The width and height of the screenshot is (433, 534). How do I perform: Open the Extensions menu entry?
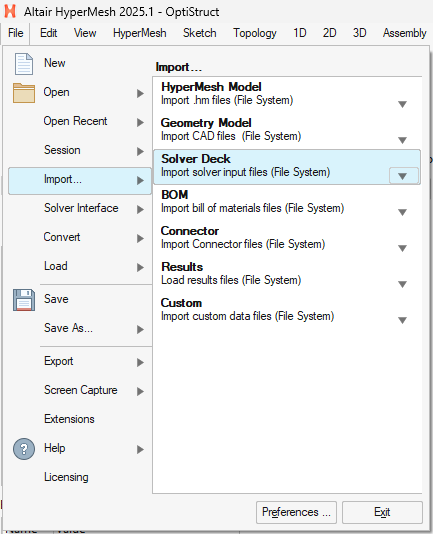(x=69, y=419)
